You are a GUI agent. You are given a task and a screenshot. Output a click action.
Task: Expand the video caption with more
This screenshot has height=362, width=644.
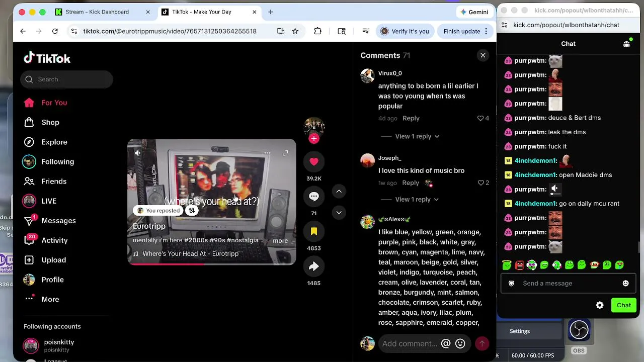[280, 240]
